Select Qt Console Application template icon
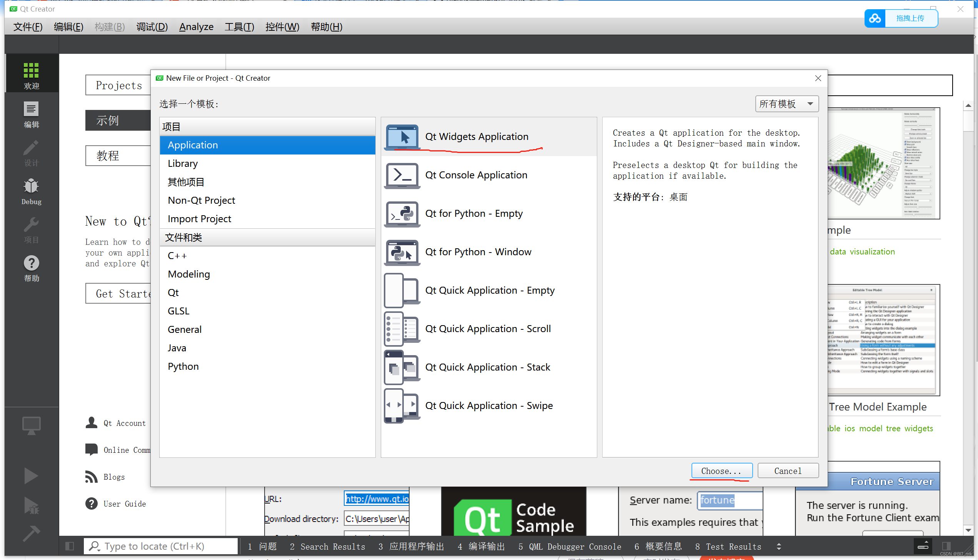The height and width of the screenshot is (560, 978). [402, 175]
